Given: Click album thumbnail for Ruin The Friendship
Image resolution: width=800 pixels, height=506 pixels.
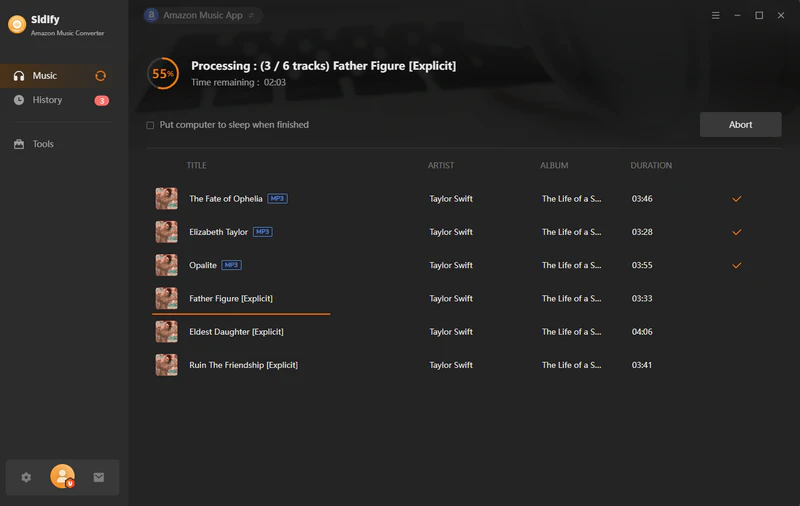Looking at the screenshot, I should 167,365.
